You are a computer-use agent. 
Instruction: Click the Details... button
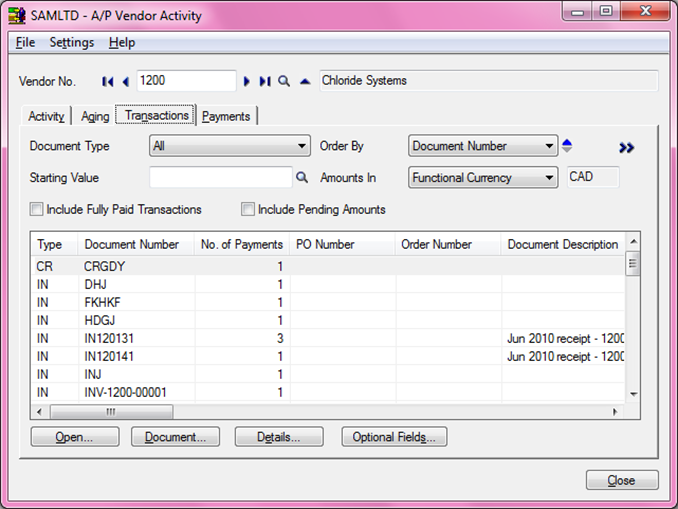click(x=279, y=437)
